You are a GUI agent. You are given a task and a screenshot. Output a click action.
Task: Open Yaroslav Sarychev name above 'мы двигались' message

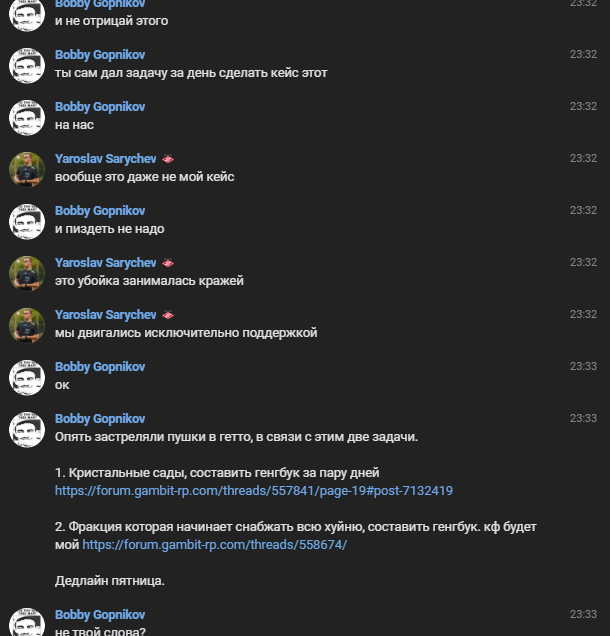105,315
